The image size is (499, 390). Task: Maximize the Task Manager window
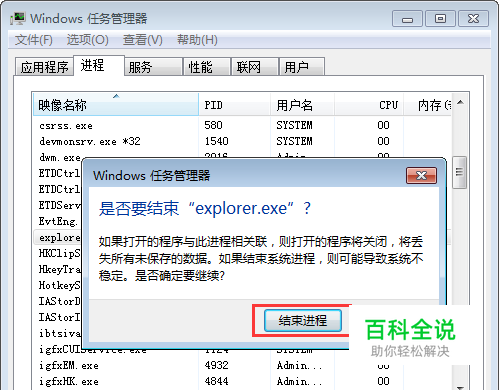tap(440, 19)
